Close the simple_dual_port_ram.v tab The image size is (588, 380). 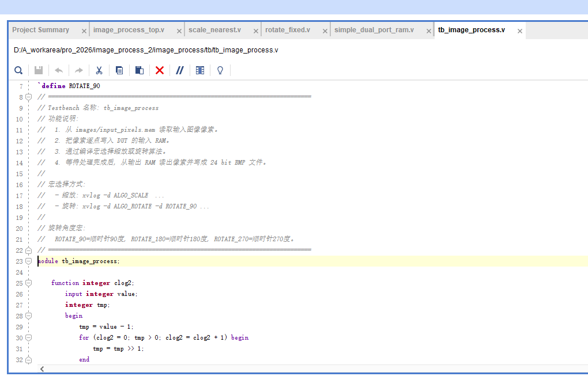(429, 31)
